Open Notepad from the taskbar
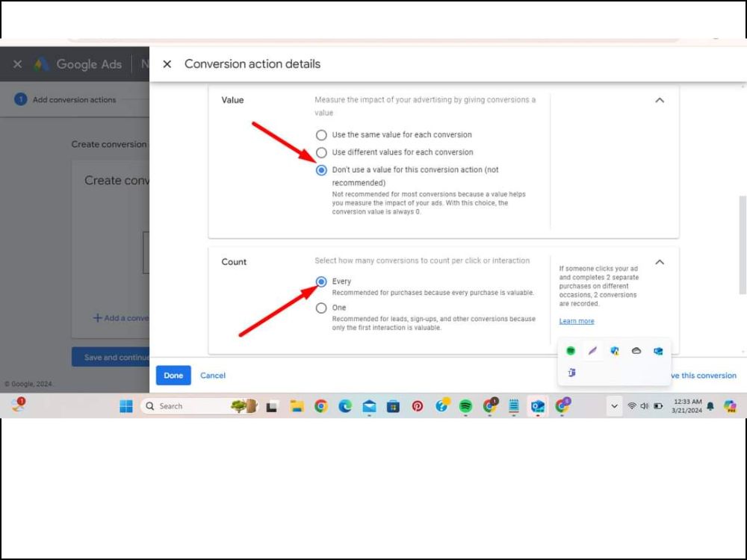 coord(514,406)
